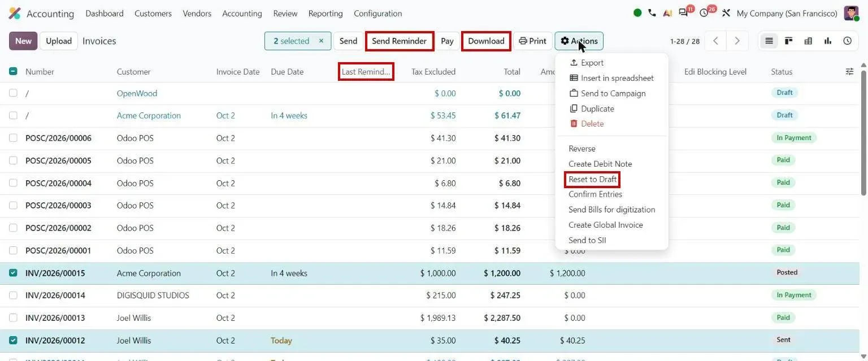Open the Vendors menu
This screenshot has width=868, height=361.
click(197, 14)
